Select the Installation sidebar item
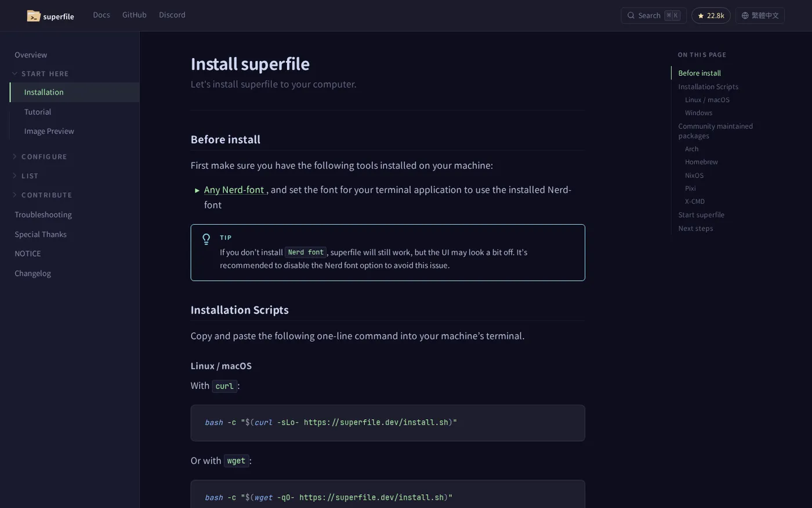This screenshot has height=508, width=812. point(75,92)
